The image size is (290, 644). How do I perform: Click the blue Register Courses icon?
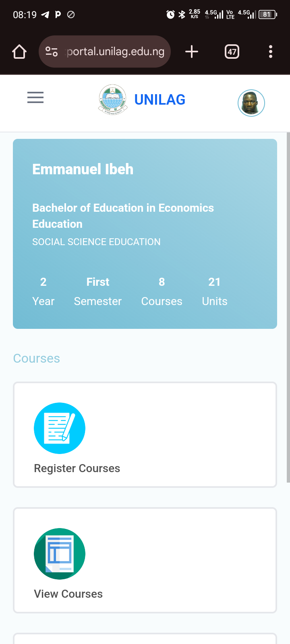pyautogui.click(x=60, y=428)
